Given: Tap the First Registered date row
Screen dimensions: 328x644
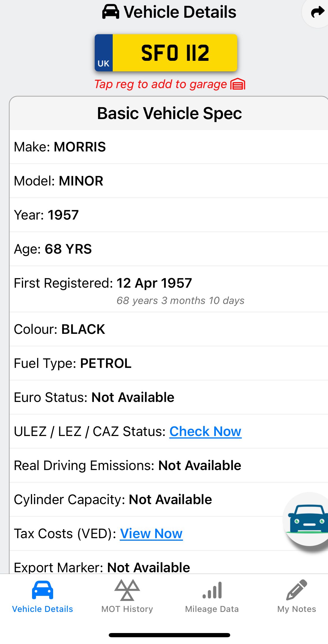Looking at the screenshot, I should (169, 289).
